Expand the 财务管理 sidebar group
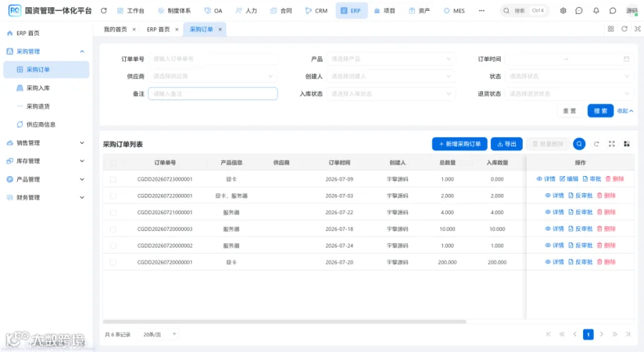 tap(46, 197)
